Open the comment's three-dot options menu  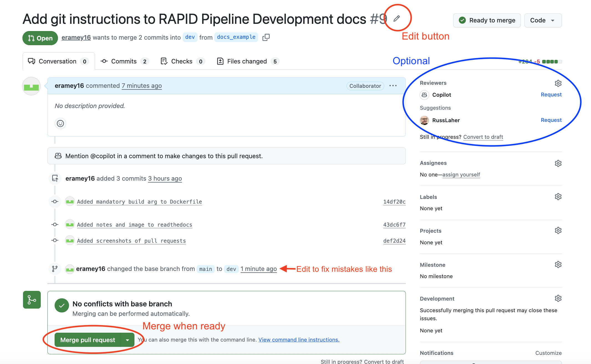pyautogui.click(x=393, y=86)
